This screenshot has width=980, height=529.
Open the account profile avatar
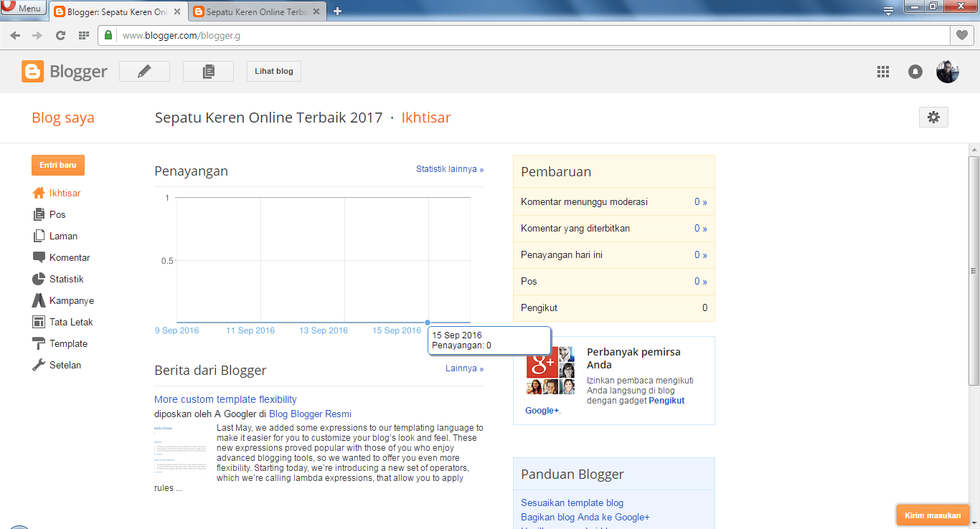click(x=948, y=72)
